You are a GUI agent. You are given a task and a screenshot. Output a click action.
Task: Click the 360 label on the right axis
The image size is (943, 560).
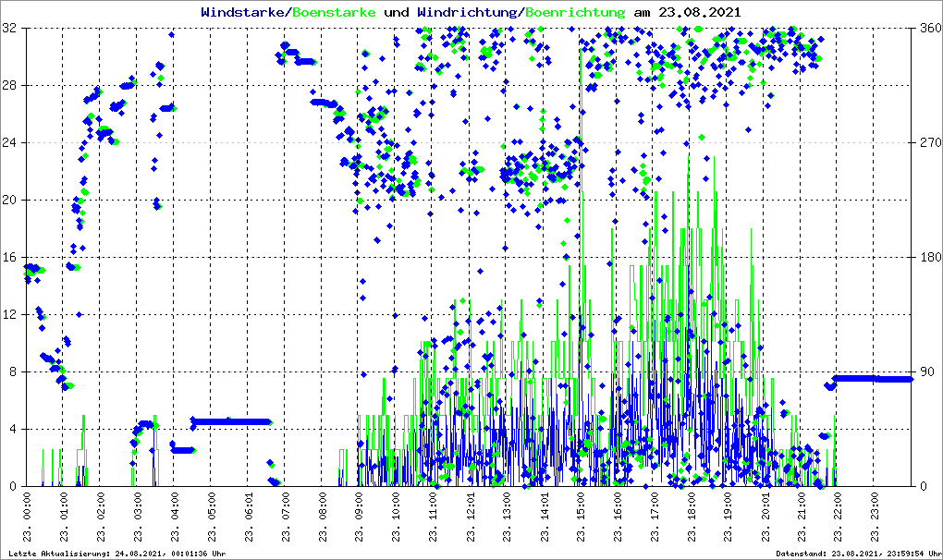click(929, 29)
